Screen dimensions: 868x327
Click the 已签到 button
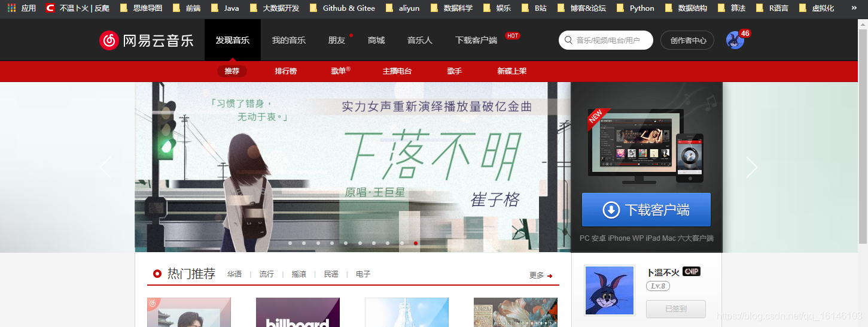click(x=676, y=309)
